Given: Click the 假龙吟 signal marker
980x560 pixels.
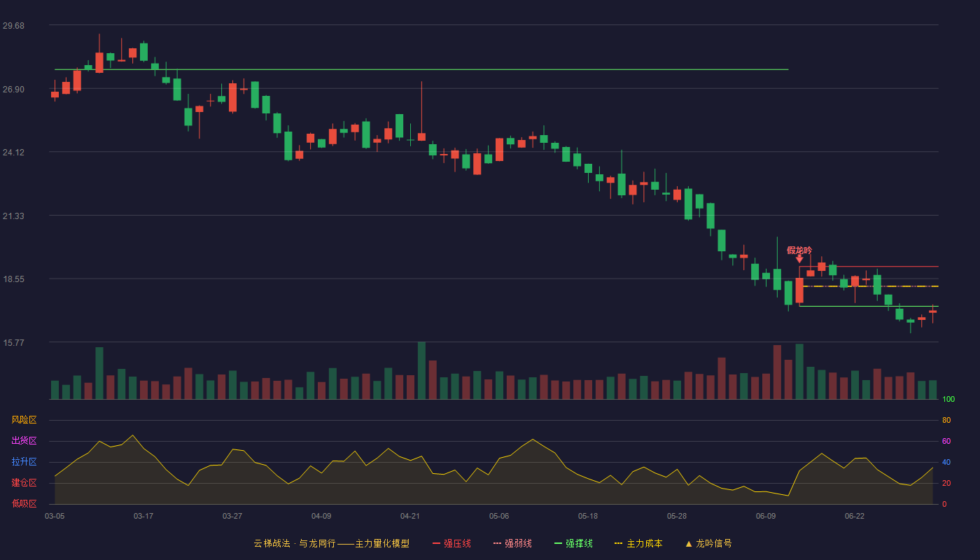Looking at the screenshot, I should pos(799,250).
